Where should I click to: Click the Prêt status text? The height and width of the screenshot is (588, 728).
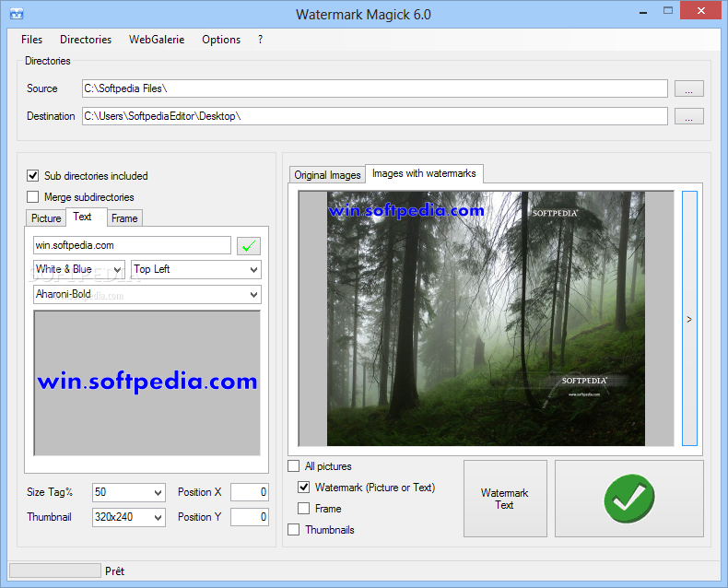point(114,571)
